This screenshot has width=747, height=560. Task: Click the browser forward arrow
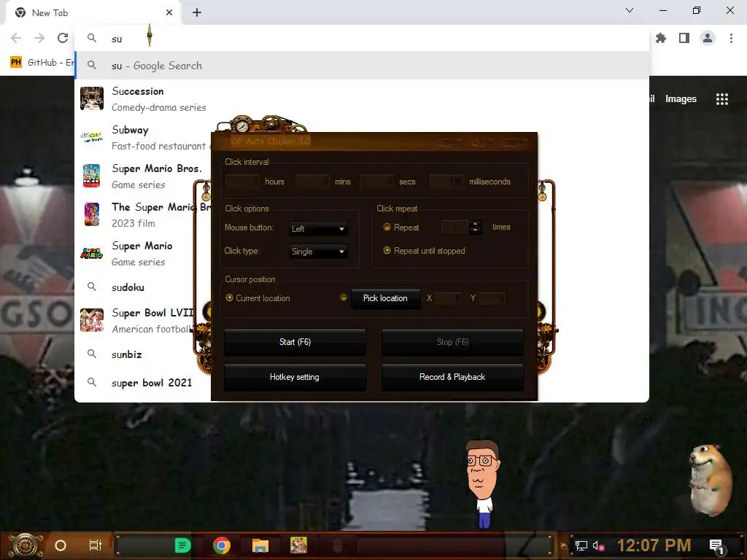(39, 38)
